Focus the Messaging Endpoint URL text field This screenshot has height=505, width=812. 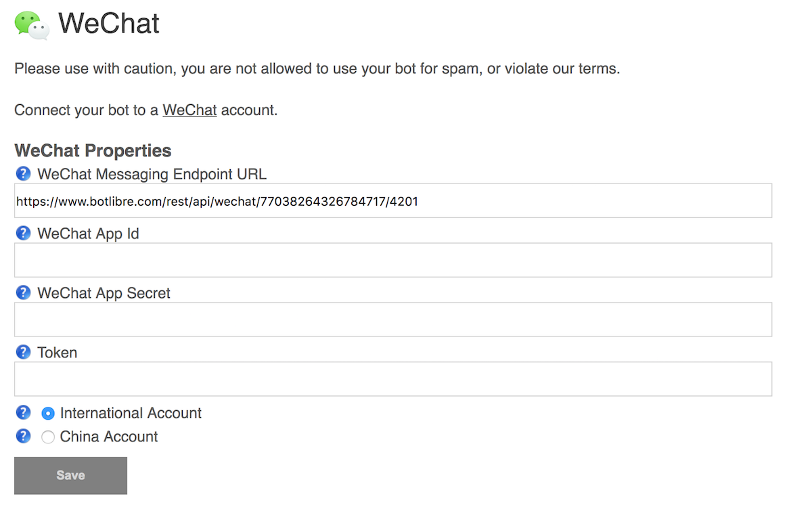[392, 201]
